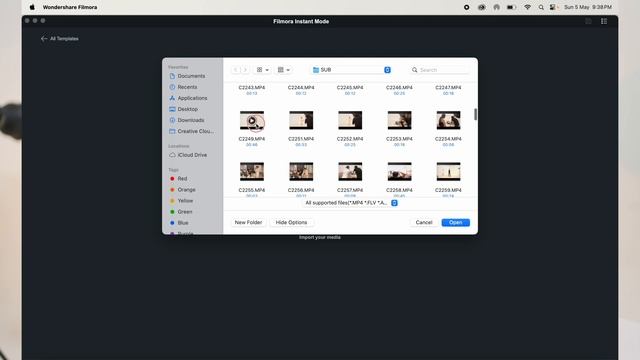Click the back navigation arrow in dialog
This screenshot has width=640, height=360.
[236, 70]
